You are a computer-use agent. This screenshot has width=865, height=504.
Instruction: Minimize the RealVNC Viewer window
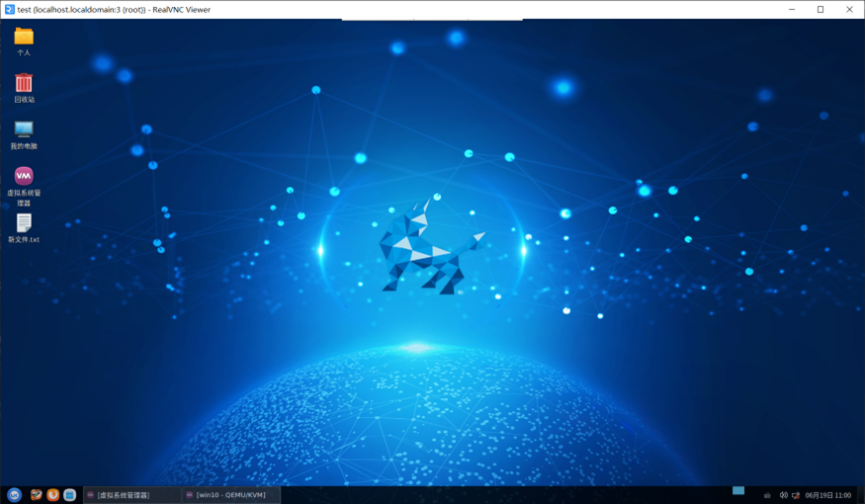(x=792, y=9)
